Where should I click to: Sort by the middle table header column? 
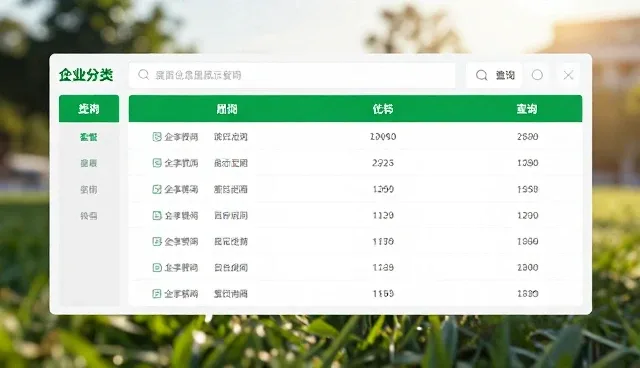pos(382,109)
